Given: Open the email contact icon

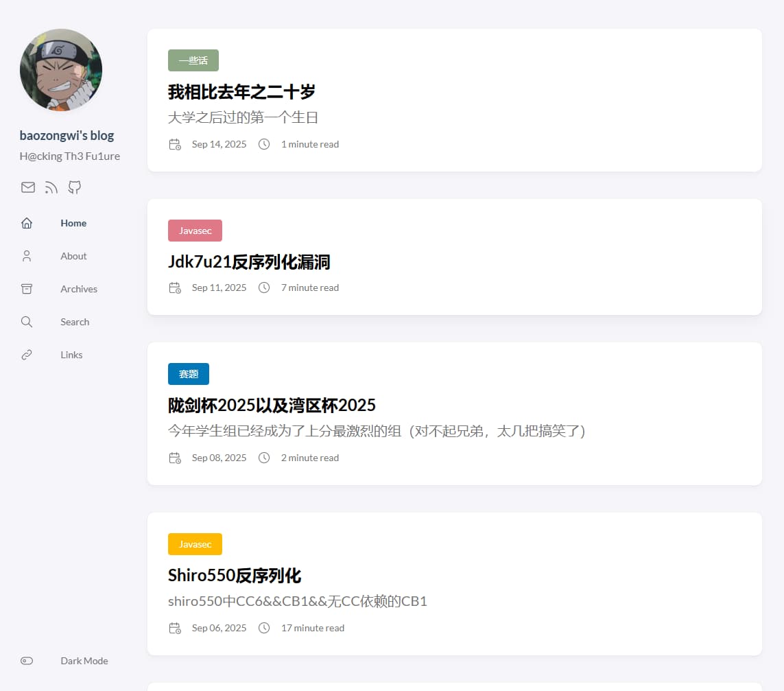Looking at the screenshot, I should click(27, 187).
